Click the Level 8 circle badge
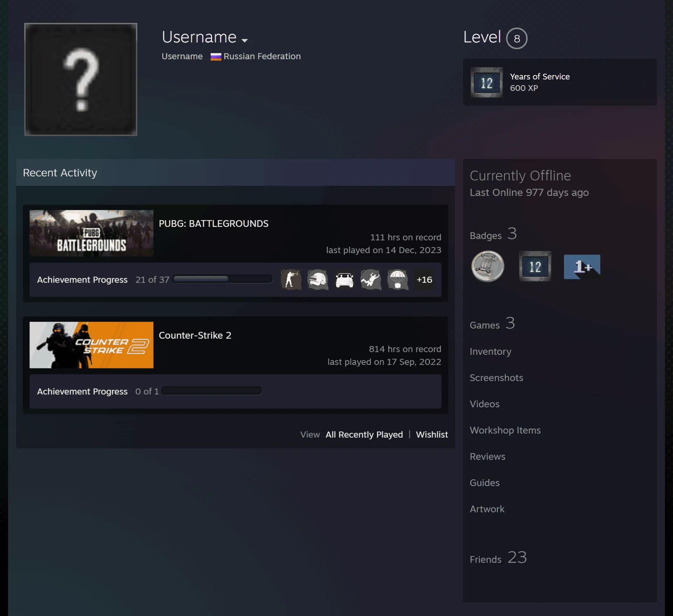Screen dimensions: 673x616 [x=517, y=38]
